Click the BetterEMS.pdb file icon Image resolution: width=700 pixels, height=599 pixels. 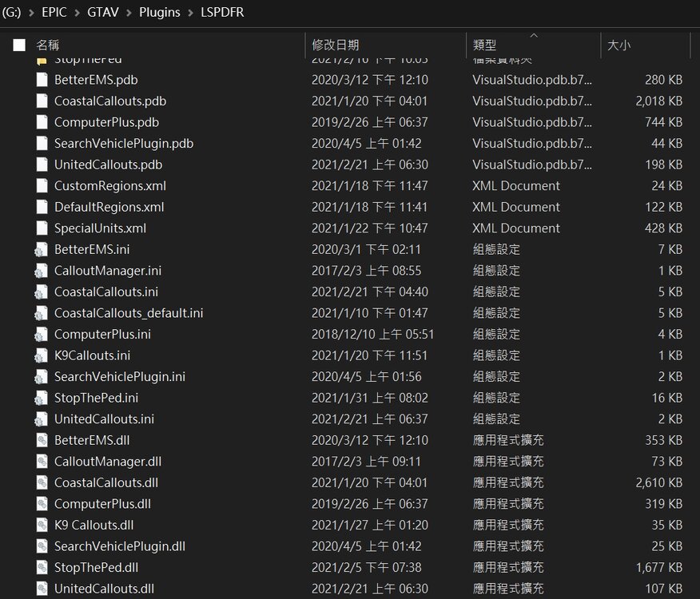click(42, 79)
